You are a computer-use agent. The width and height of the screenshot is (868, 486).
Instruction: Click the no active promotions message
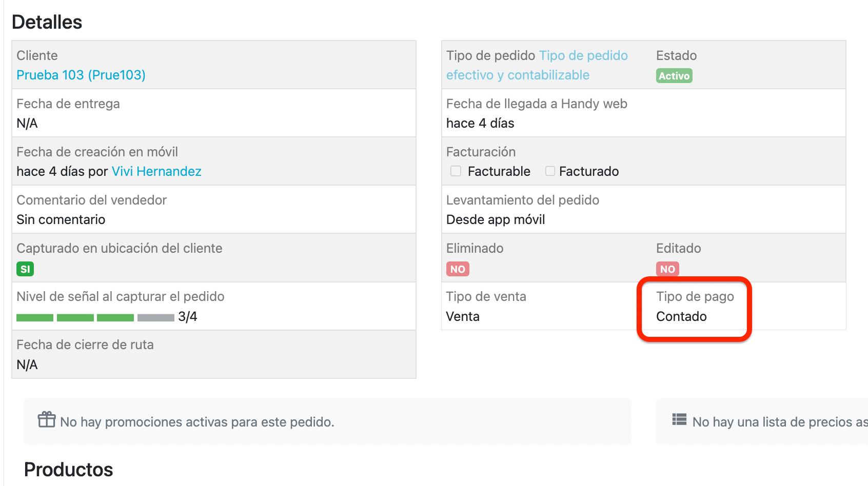[x=197, y=422]
